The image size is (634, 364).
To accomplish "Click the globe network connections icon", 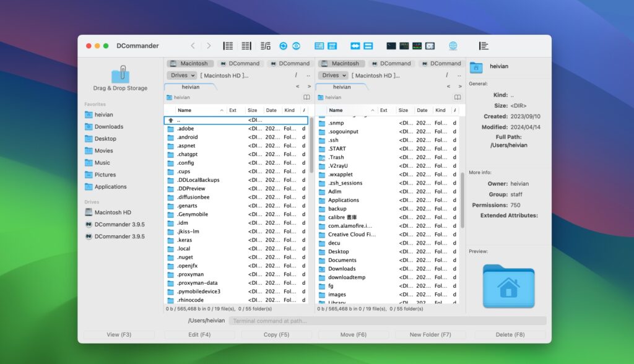I will (453, 45).
